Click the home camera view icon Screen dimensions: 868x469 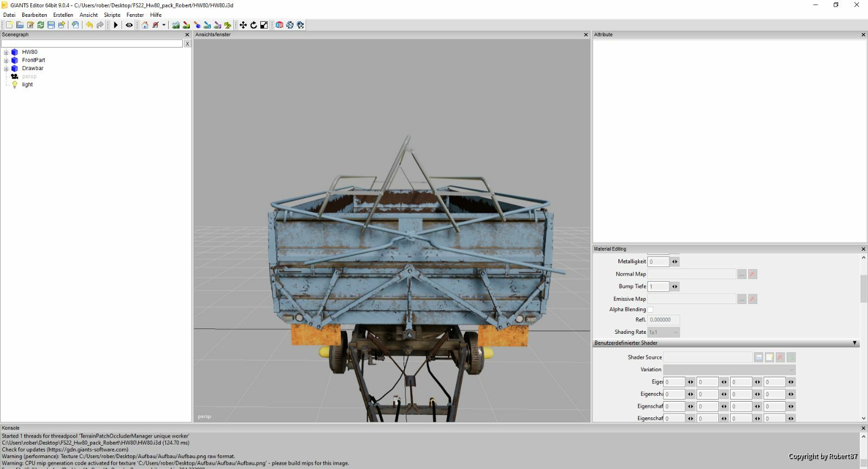coord(145,25)
